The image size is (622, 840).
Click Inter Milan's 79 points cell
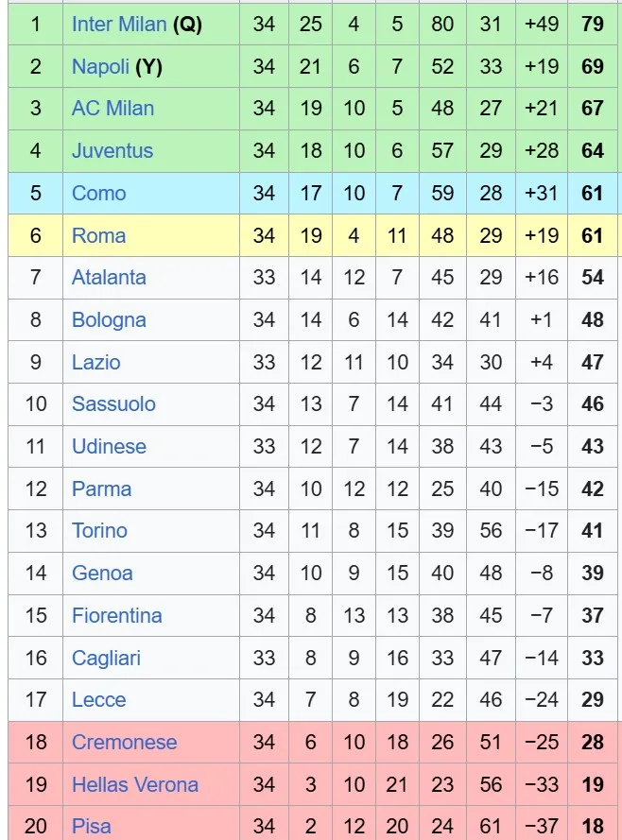point(593,24)
